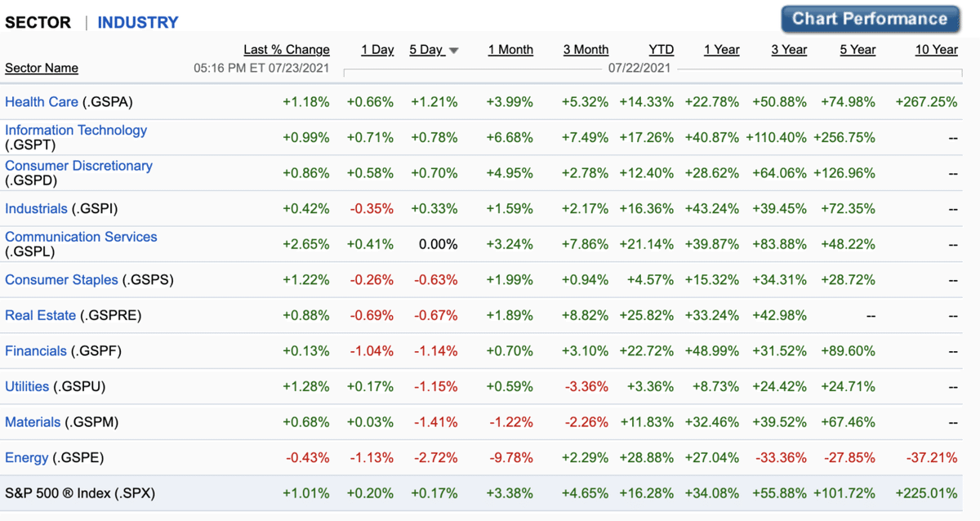Sort by Last % Change column
Image resolution: width=980 pixels, height=521 pixels.
(286, 50)
